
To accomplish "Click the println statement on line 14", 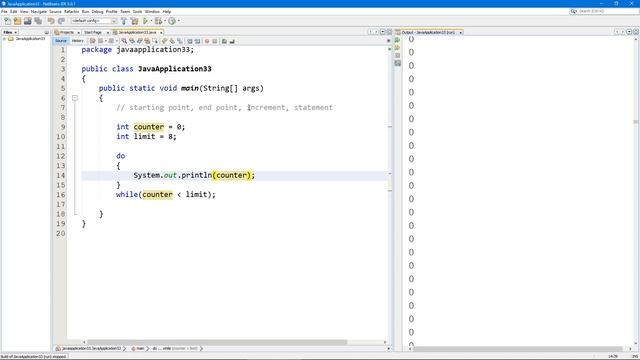I will [194, 175].
